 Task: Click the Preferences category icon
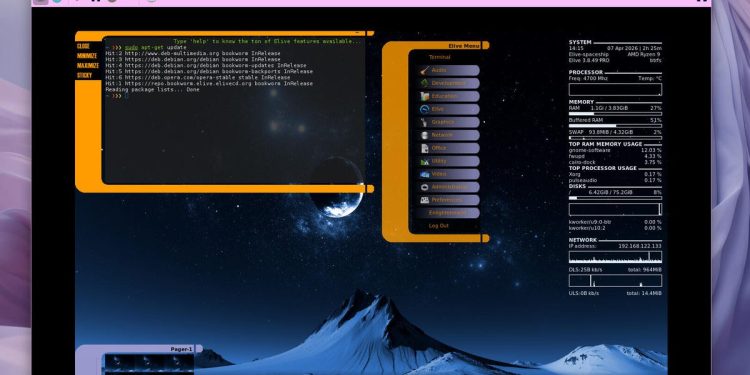(x=424, y=200)
